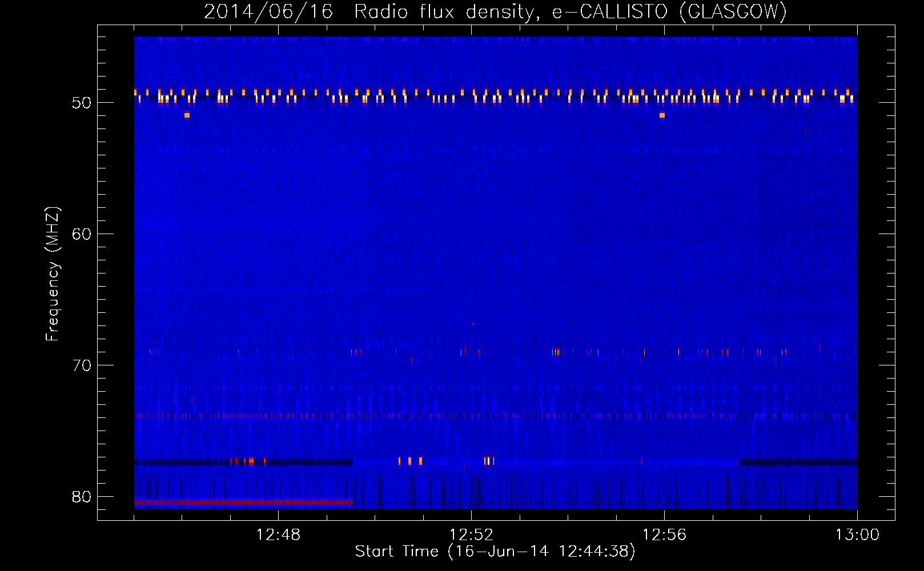Click the "Frequency (MHZ)" y-axis label
The width and height of the screenshot is (924, 571).
53,274
